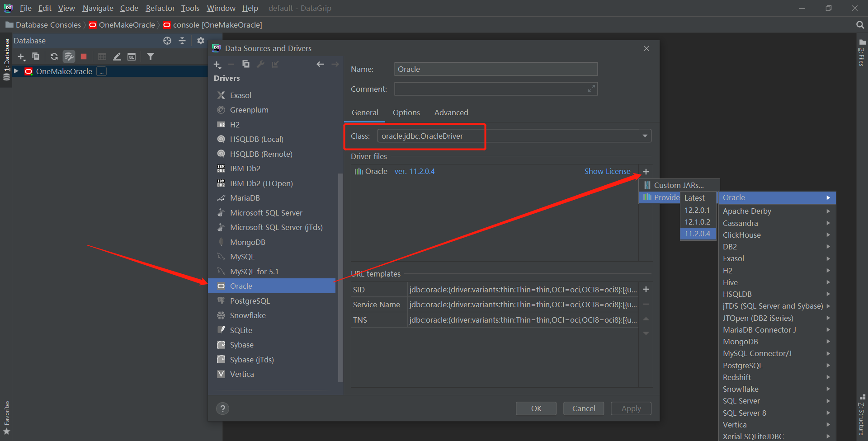Click the Apply button

631,408
